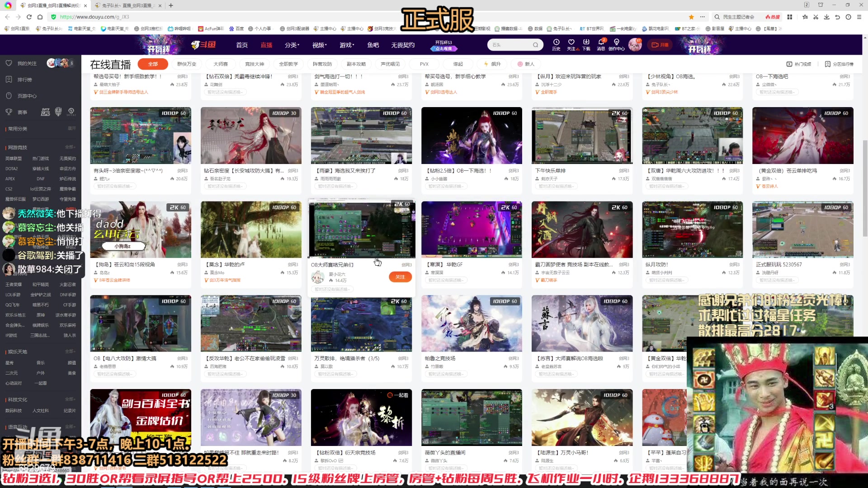Click 英雄联盟 category in sidebar
Image resolution: width=868 pixels, height=488 pixels.
coord(14,159)
